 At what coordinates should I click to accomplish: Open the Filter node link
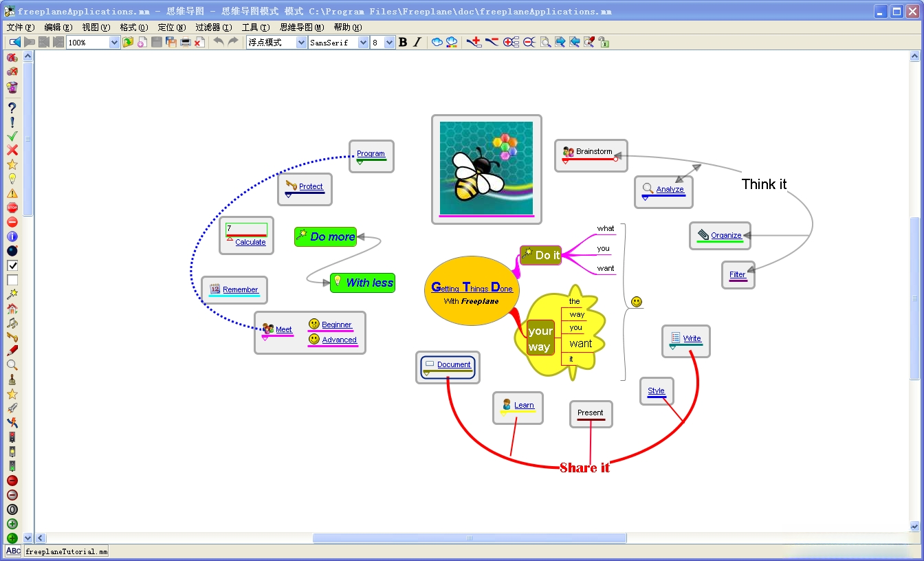[x=738, y=275]
